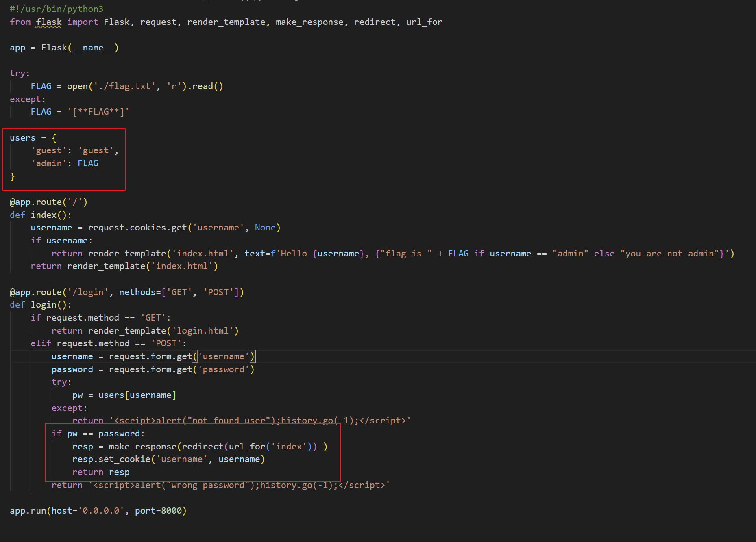Click the 'def login():' function definition
Image resolution: width=756 pixels, height=542 pixels.
pos(41,305)
